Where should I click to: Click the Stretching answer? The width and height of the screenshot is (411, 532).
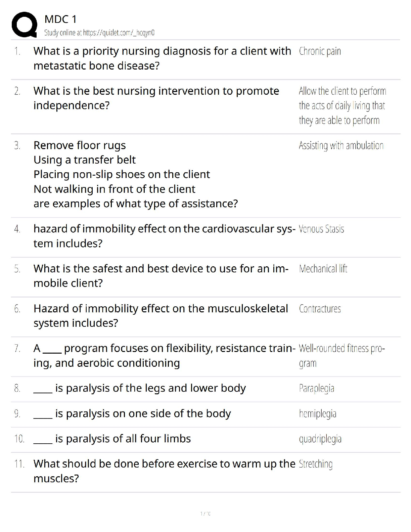point(316,464)
